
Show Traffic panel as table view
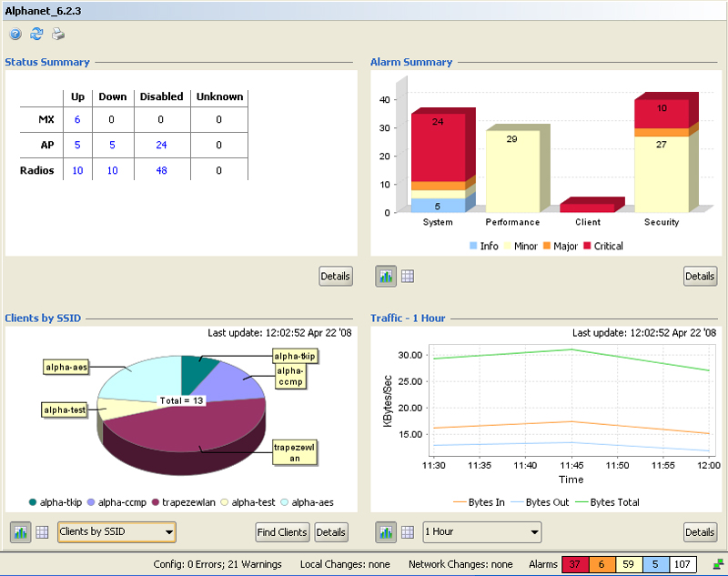(408, 532)
